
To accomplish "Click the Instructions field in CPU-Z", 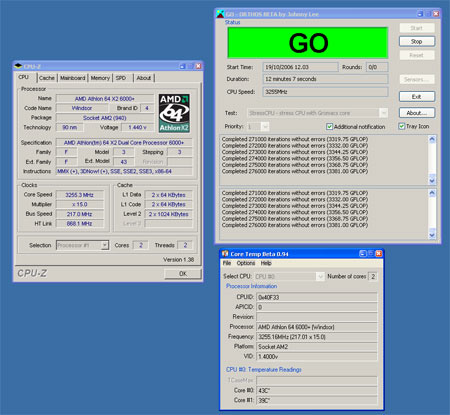I will [124, 171].
